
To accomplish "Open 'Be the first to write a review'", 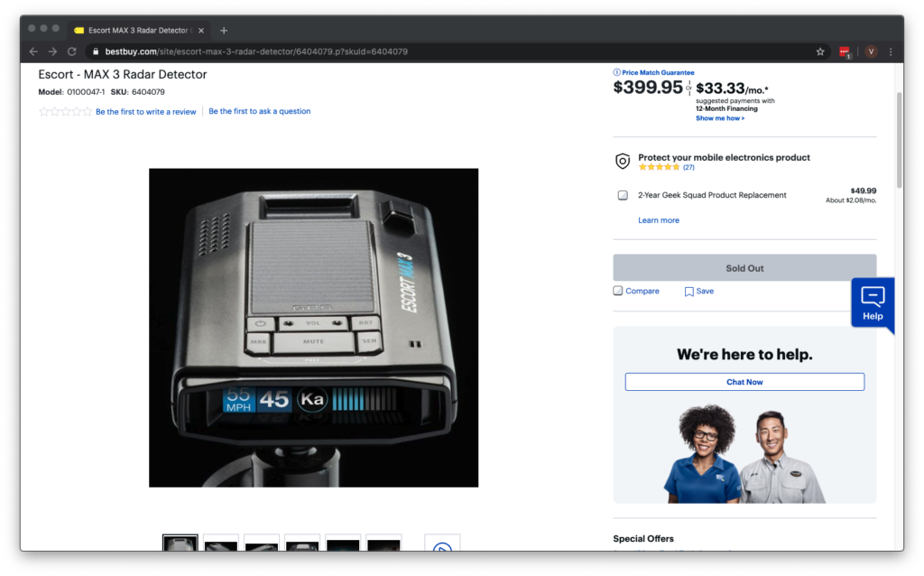I will point(145,112).
